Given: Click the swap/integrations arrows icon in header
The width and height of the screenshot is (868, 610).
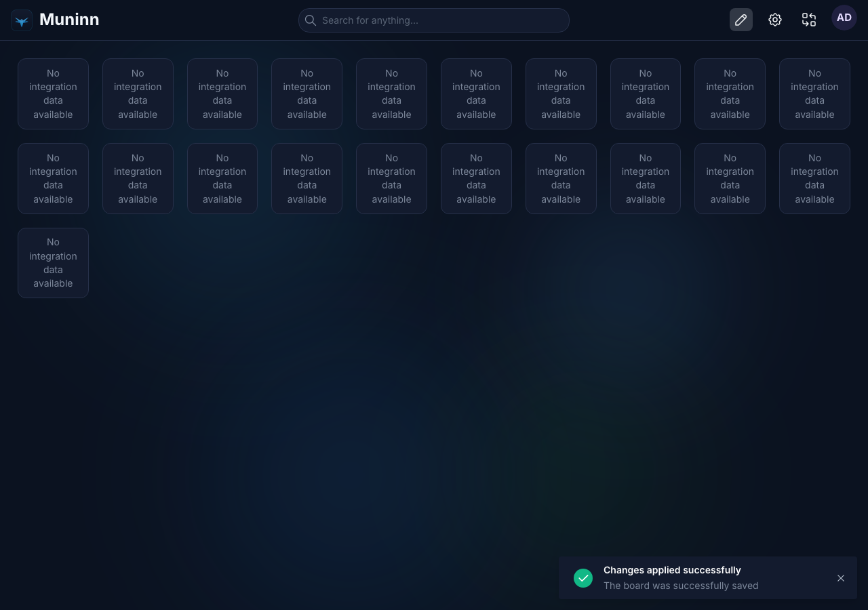Looking at the screenshot, I should 809,20.
